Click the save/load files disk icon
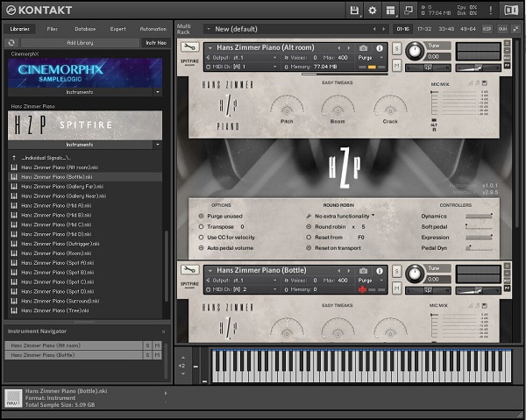This screenshot has height=420, width=526. (x=354, y=11)
